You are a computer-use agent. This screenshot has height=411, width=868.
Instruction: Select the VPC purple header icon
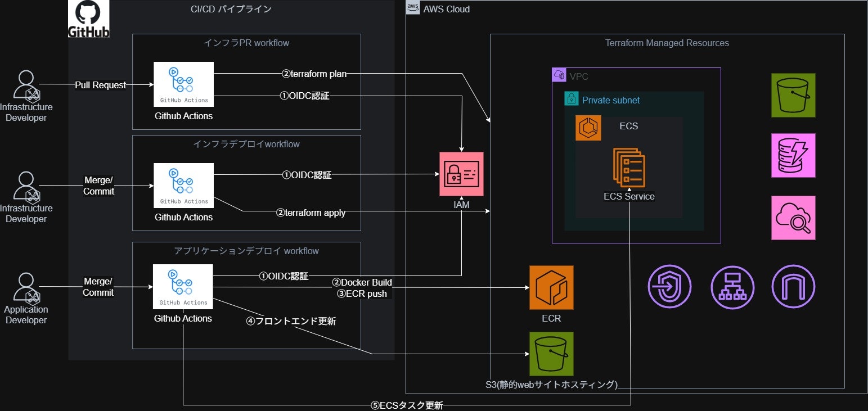click(559, 75)
